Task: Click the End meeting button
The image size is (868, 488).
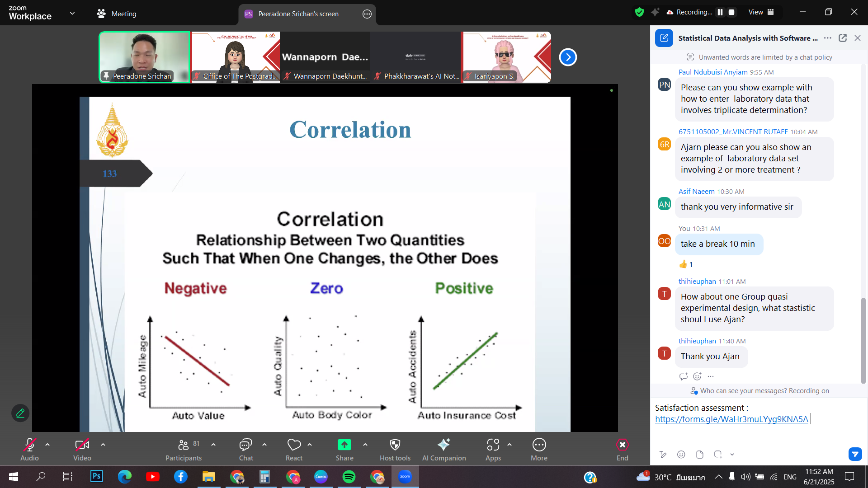Action: point(622,445)
